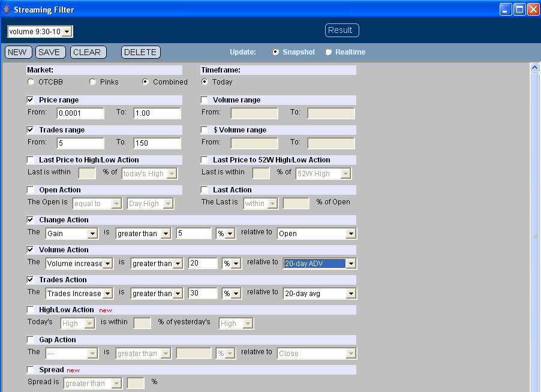The height and width of the screenshot is (392, 541).
Task: Click the Trades range To field showing 150
Action: [157, 143]
